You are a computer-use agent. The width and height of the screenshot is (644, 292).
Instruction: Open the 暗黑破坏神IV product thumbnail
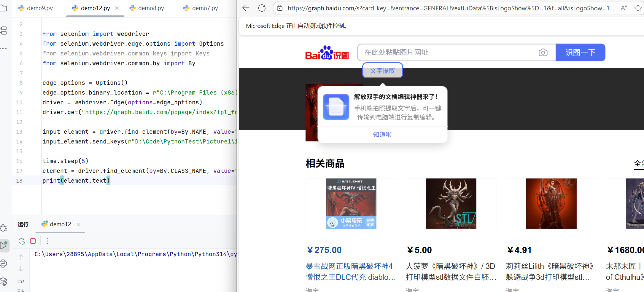pos(351,204)
